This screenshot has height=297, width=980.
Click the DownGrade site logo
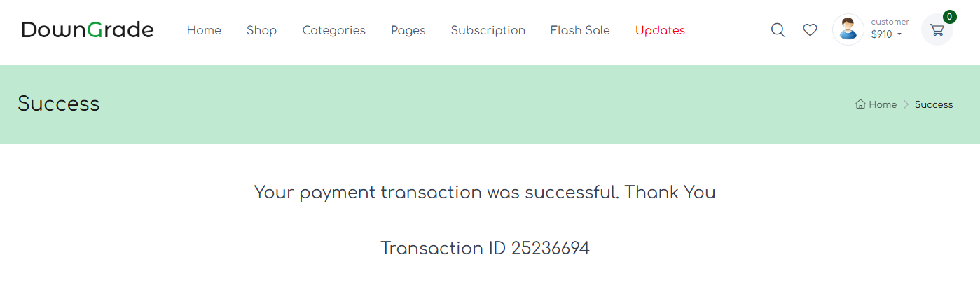pyautogui.click(x=88, y=30)
